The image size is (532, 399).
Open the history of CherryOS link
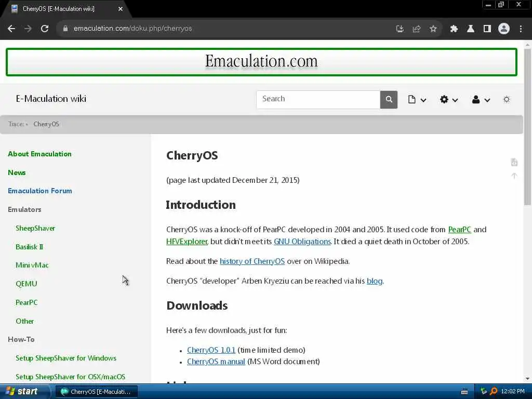click(252, 261)
